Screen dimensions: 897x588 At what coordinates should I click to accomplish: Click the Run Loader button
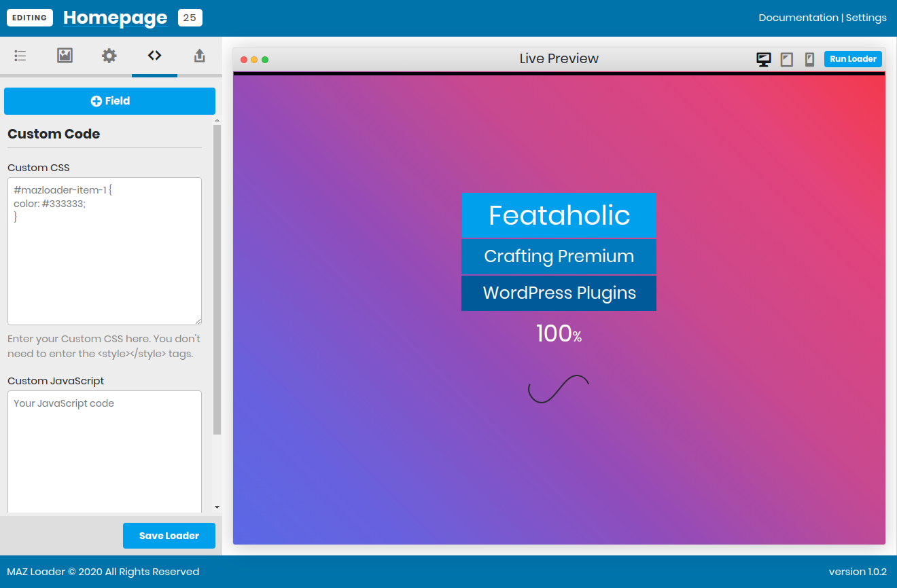pos(853,59)
